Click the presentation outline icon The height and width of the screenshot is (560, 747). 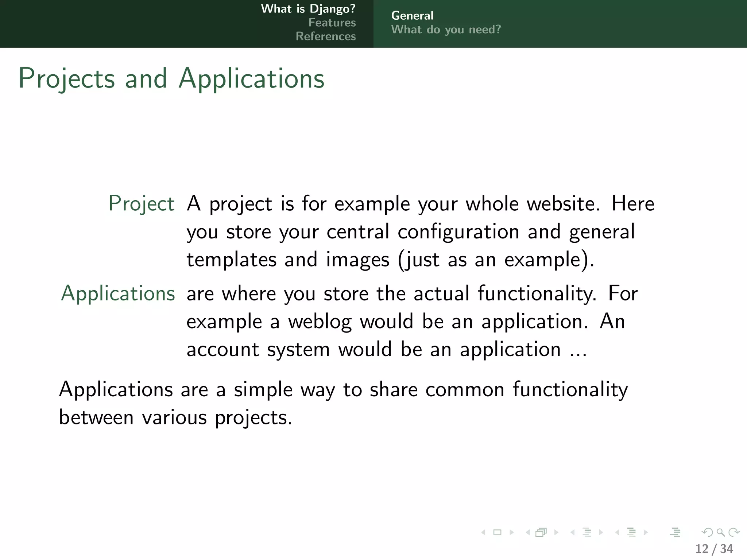675,533
